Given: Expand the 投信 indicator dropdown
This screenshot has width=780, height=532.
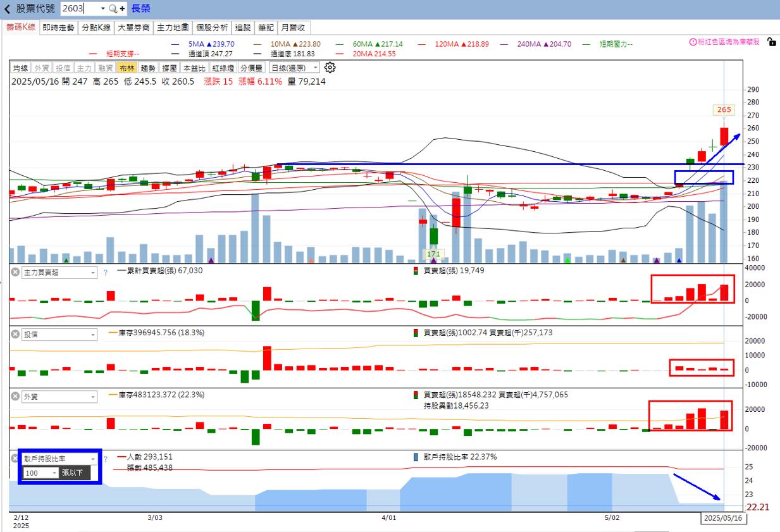Looking at the screenshot, I should click(x=94, y=335).
